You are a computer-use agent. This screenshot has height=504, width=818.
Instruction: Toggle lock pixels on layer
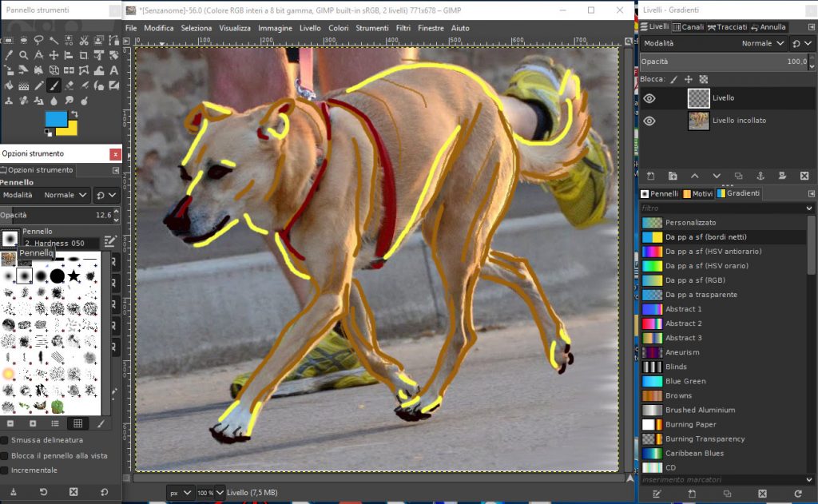click(x=674, y=79)
